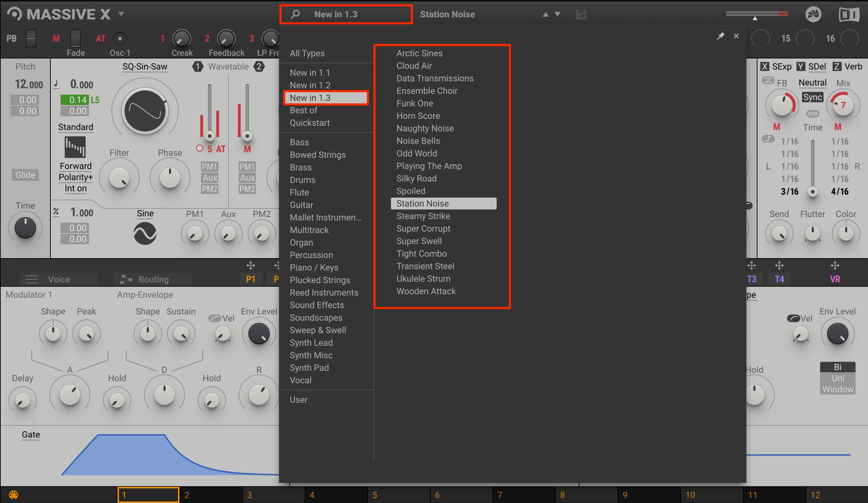Open the Gate envelope mode dropdown
The width and height of the screenshot is (868, 503).
(x=31, y=434)
